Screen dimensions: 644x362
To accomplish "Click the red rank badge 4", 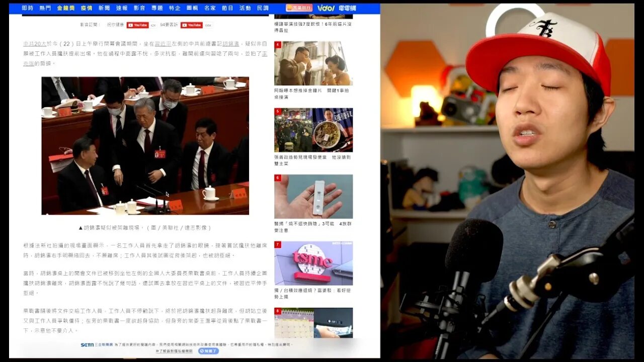I will coord(277,45).
